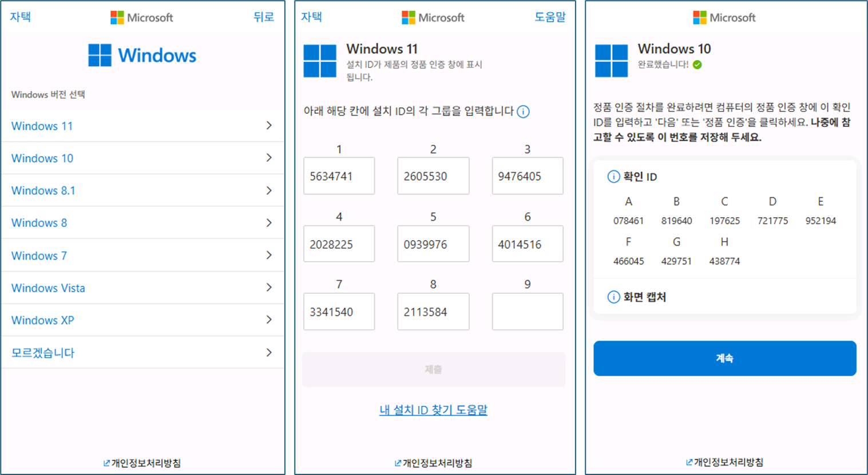Select confirmation ID H value 438774
The image size is (868, 475).
coord(724,261)
